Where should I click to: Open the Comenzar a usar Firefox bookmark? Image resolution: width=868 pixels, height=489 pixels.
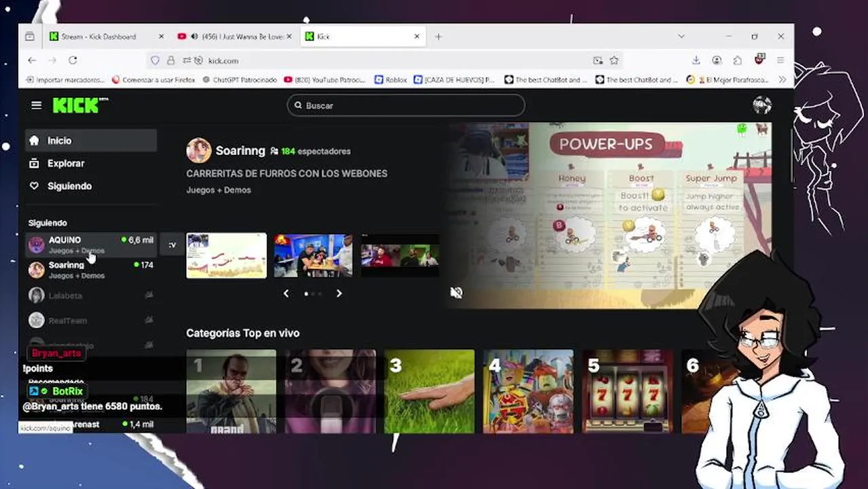click(153, 79)
